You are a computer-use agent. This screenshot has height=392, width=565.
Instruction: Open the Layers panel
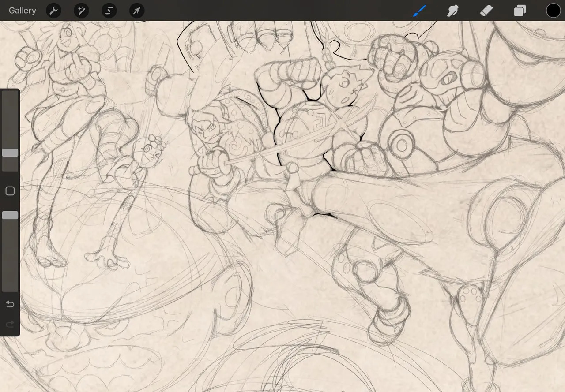[x=520, y=11]
